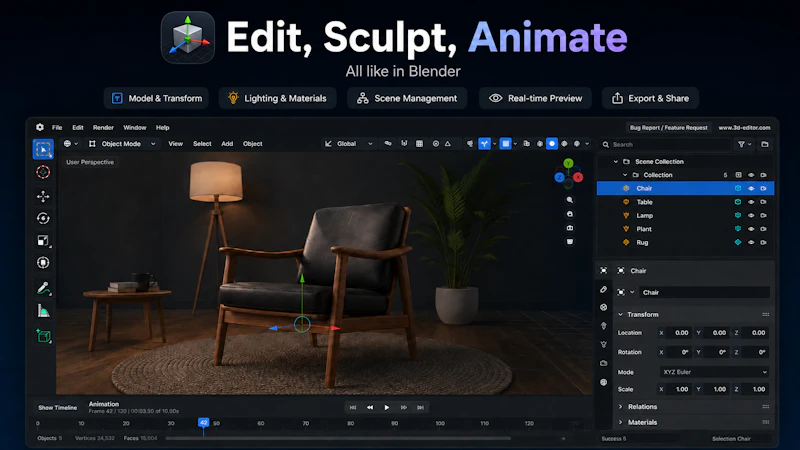This screenshot has width=800, height=450.
Task: Toggle visibility eye for Rug
Action: pyautogui.click(x=751, y=242)
